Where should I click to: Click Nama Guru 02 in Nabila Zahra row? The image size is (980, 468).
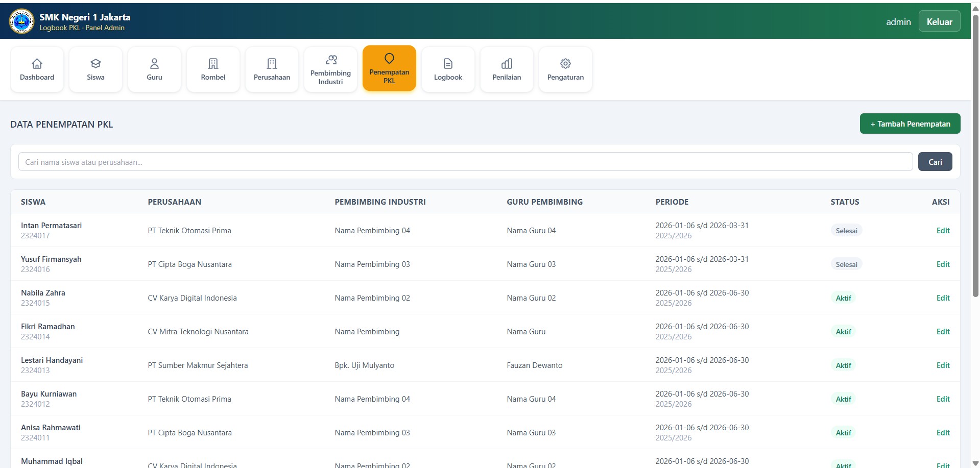[x=531, y=298]
